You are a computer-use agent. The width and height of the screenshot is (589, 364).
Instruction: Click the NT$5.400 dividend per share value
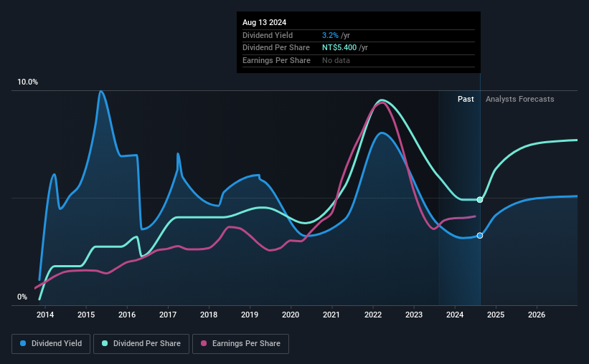point(339,48)
